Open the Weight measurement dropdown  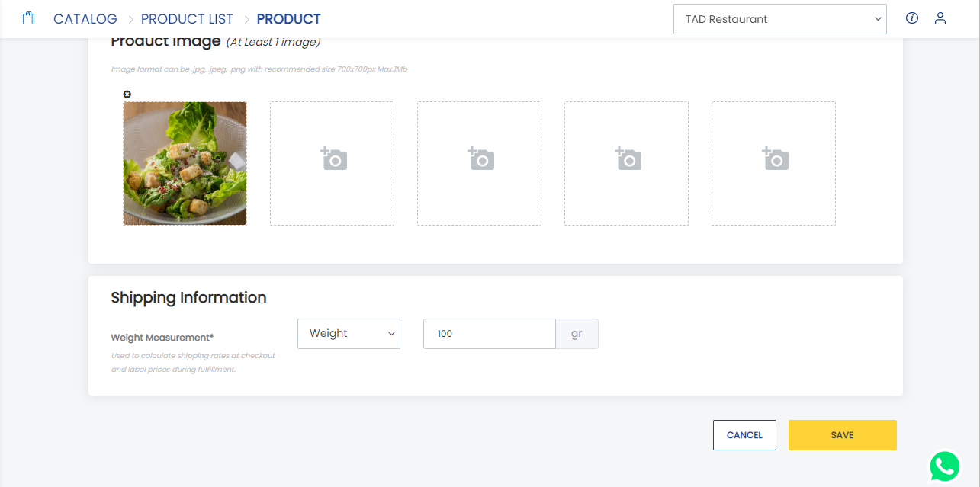pos(349,334)
